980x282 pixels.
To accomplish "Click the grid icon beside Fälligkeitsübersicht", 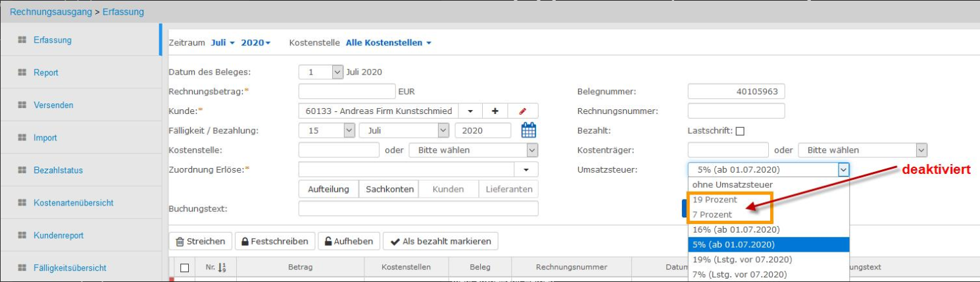I will click(x=22, y=268).
